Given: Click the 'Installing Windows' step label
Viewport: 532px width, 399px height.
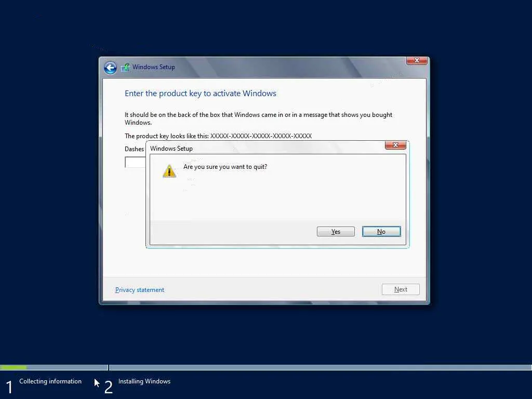Looking at the screenshot, I should 144,381.
